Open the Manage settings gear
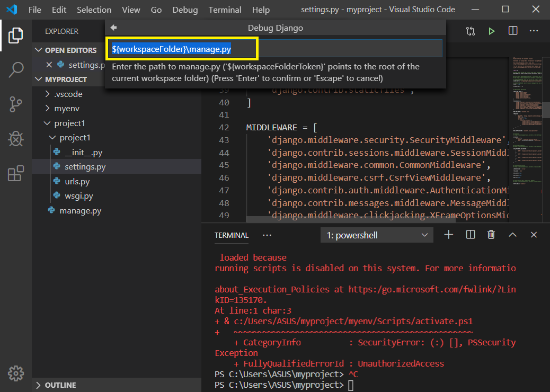550x392 pixels. coord(15,373)
